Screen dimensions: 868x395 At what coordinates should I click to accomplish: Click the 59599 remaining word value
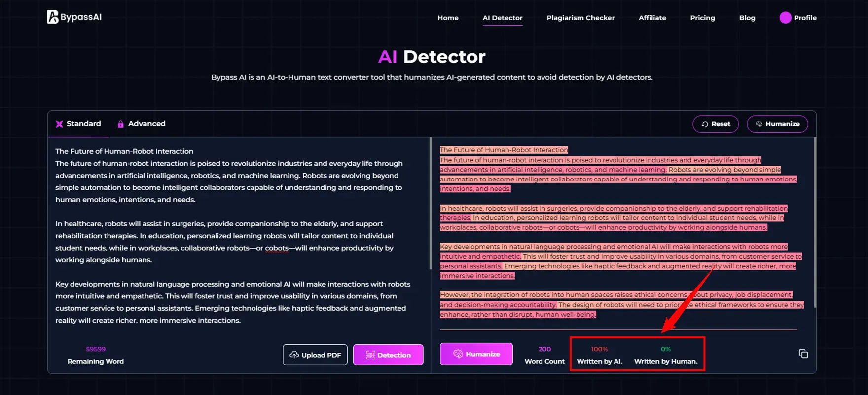(96, 349)
